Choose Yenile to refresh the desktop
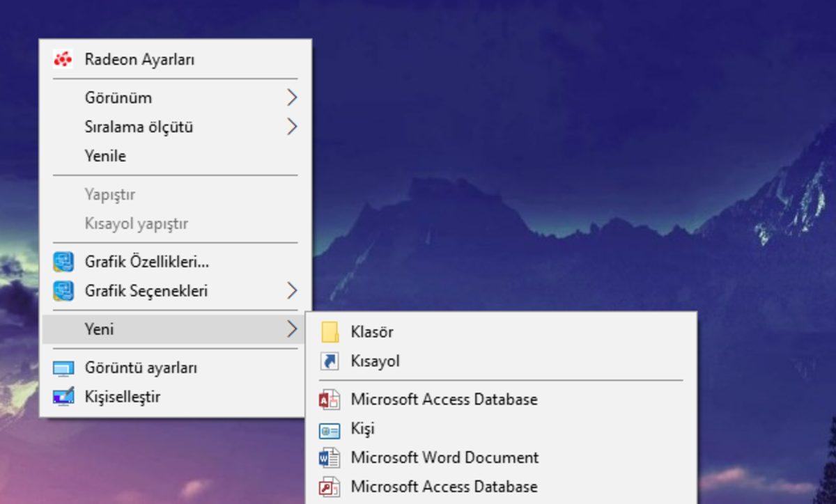The height and width of the screenshot is (504, 836). click(x=105, y=156)
